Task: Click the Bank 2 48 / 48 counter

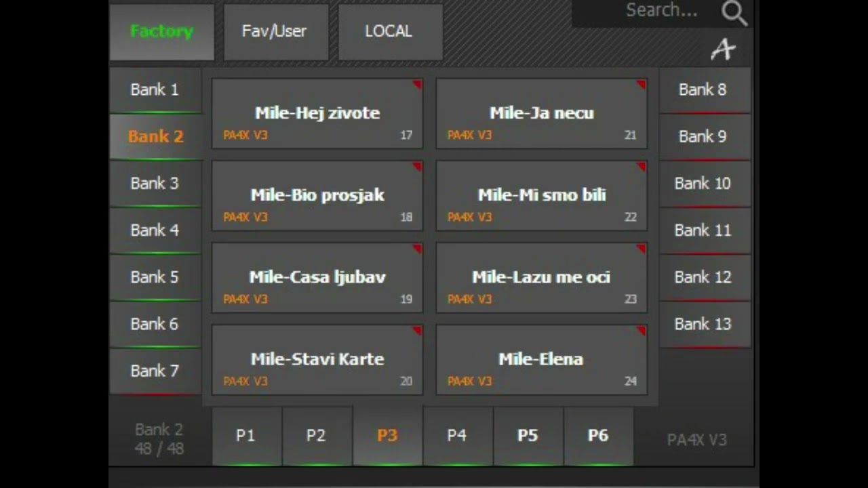Action: point(159,439)
